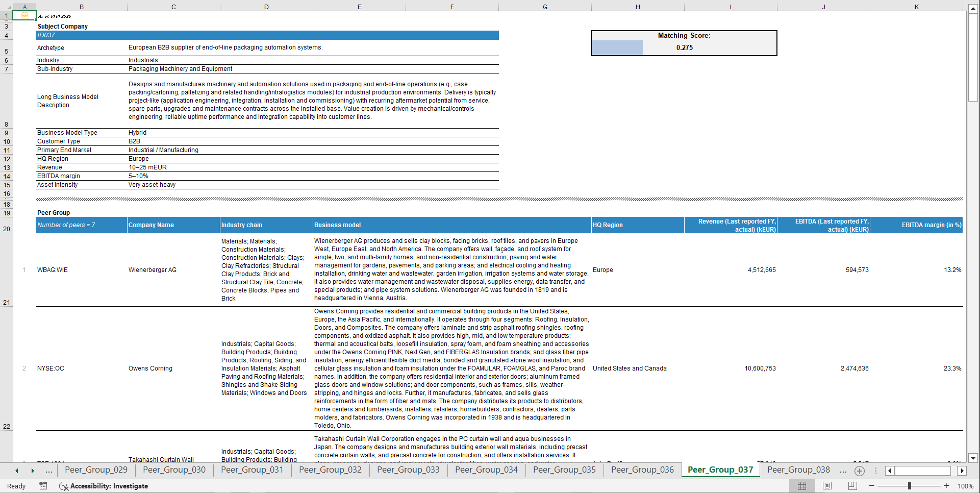
Task: Open the Peer_Group_038 sheet tab
Action: click(x=798, y=470)
